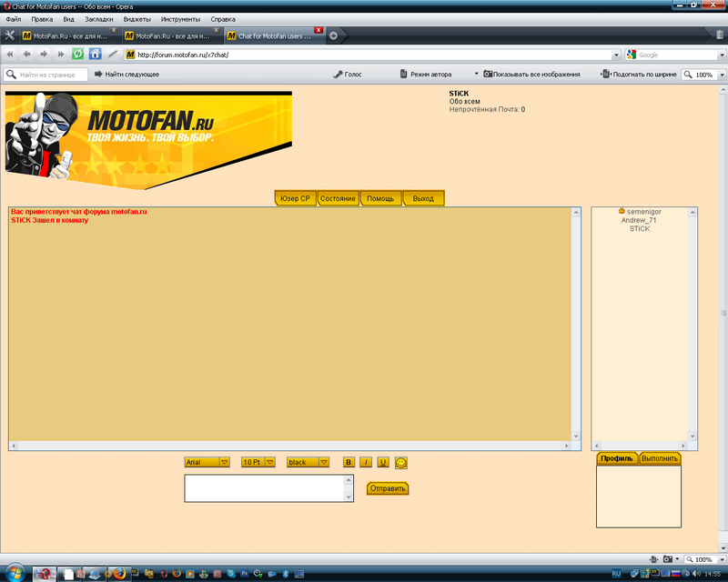
Task: Open the Файл menu
Action: tap(14, 19)
